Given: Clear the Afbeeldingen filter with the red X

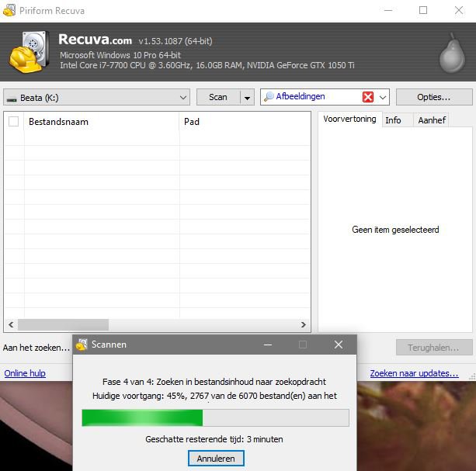Looking at the screenshot, I should point(367,97).
